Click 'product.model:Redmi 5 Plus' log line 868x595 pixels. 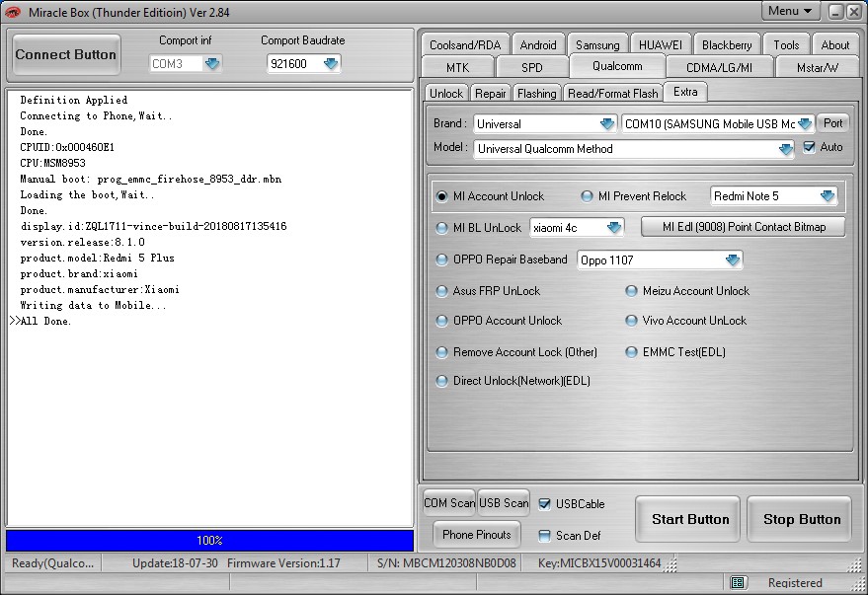[x=97, y=258]
